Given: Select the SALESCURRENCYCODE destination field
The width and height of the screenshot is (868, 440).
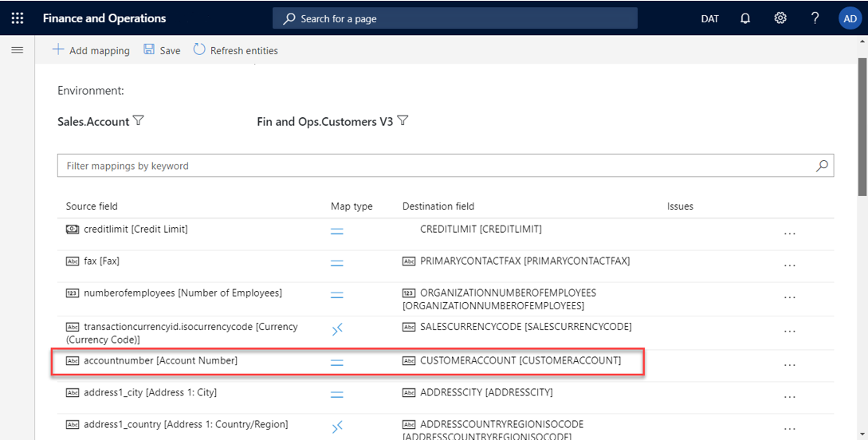Looking at the screenshot, I should point(526,327).
